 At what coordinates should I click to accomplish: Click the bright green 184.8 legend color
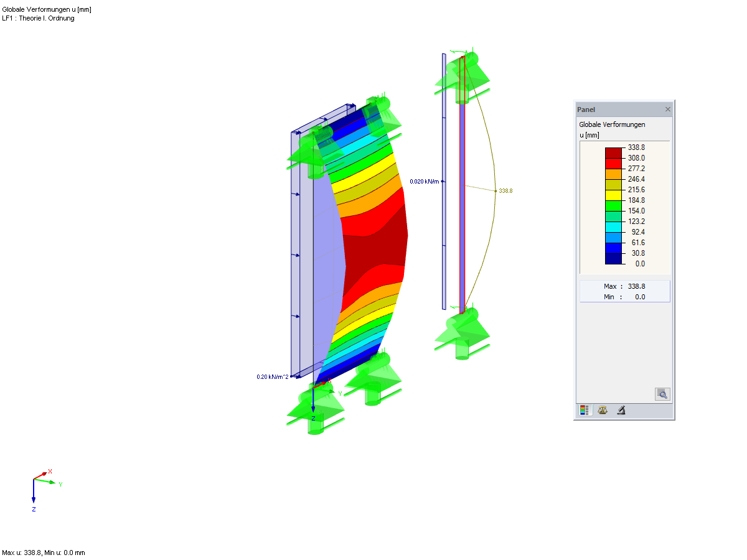(613, 205)
